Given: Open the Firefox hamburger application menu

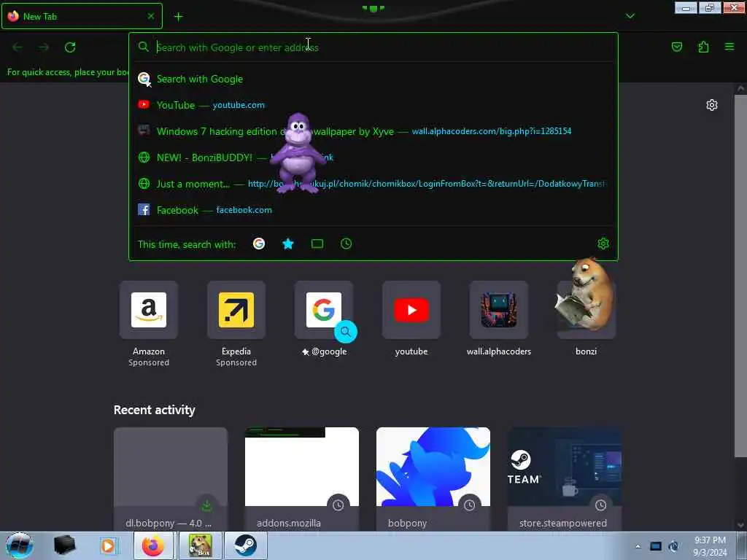Looking at the screenshot, I should (729, 47).
